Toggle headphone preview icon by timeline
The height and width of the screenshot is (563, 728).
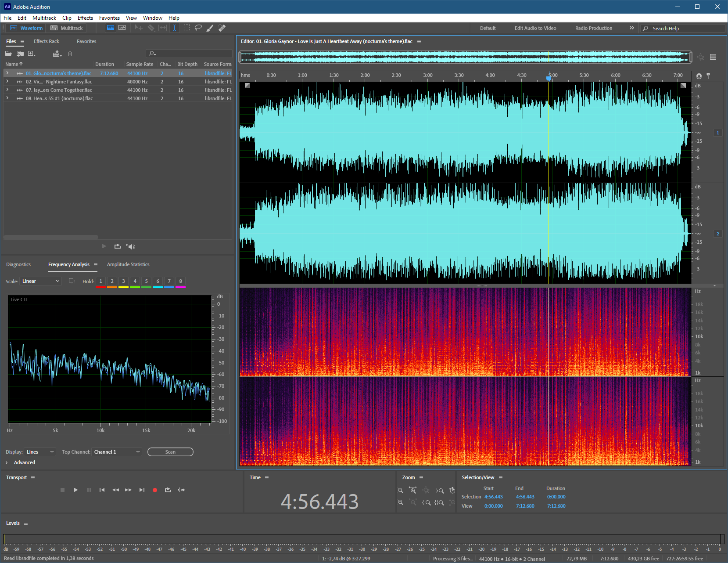(699, 76)
